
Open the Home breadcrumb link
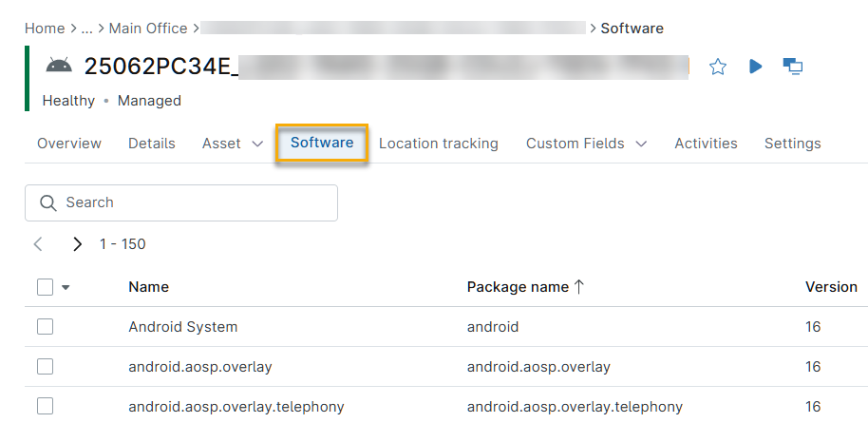[45, 29]
